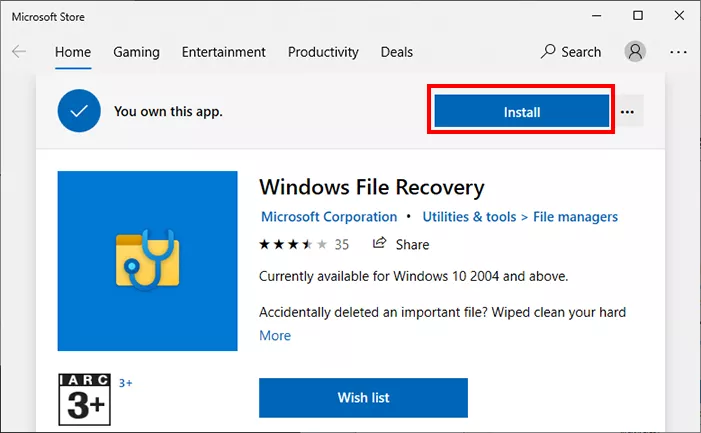Open the user account profile icon

point(635,52)
